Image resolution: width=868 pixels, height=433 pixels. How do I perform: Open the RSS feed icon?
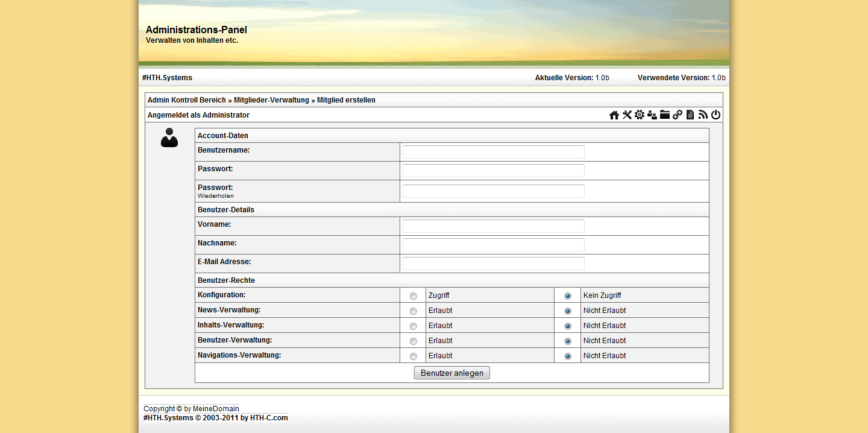click(x=703, y=115)
